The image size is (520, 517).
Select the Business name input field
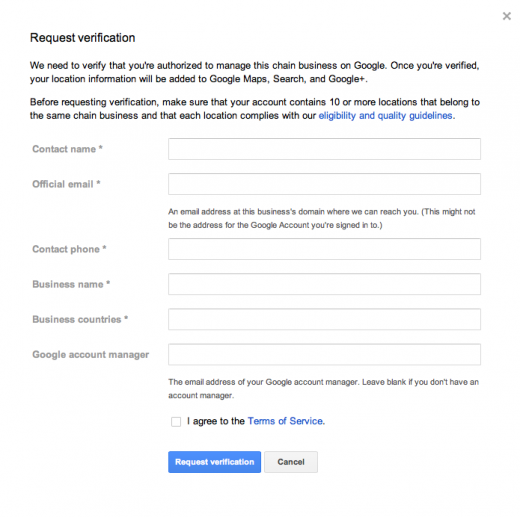[x=324, y=284]
